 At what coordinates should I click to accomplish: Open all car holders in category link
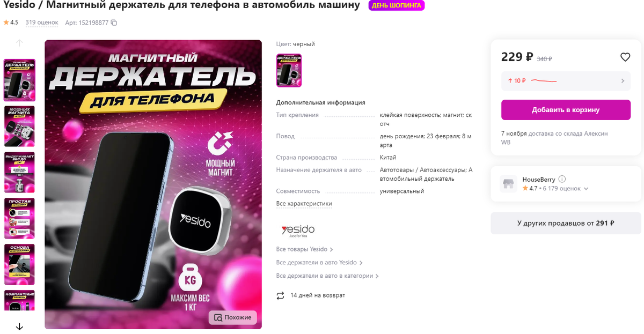click(x=327, y=276)
